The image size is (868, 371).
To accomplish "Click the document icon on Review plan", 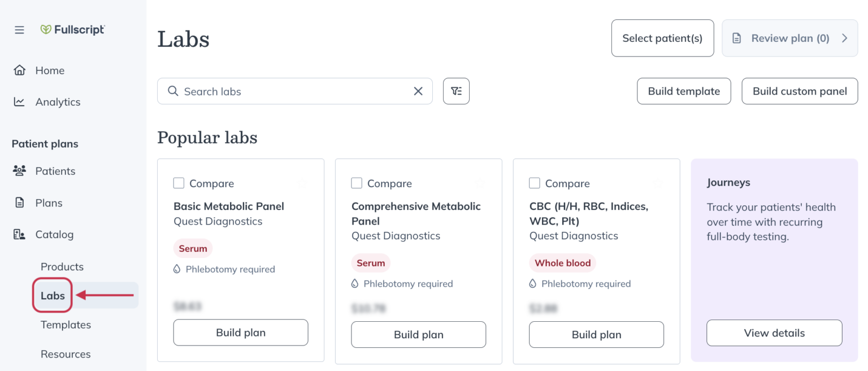I will pos(736,38).
